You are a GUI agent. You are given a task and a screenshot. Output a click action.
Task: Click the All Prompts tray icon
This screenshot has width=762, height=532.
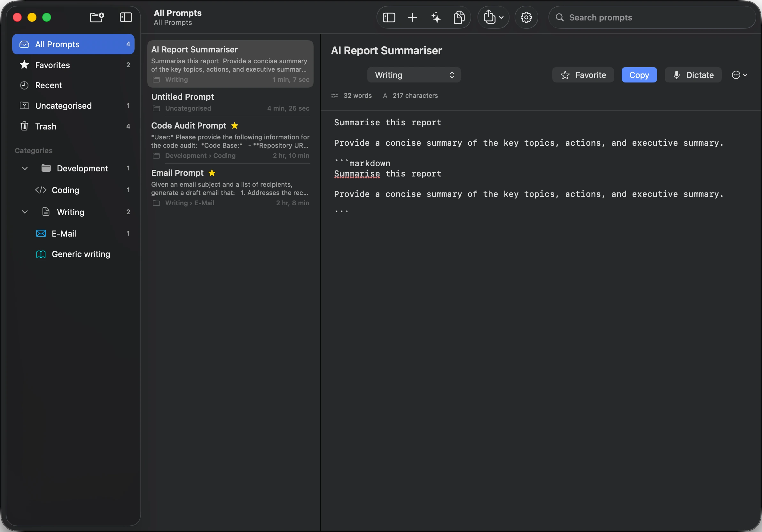tap(24, 44)
